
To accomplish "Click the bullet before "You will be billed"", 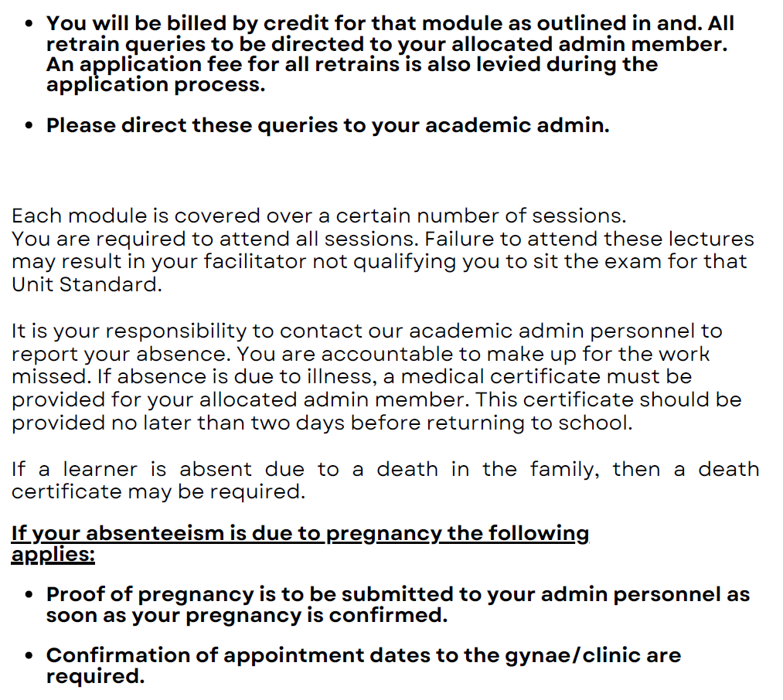I will click(29, 24).
